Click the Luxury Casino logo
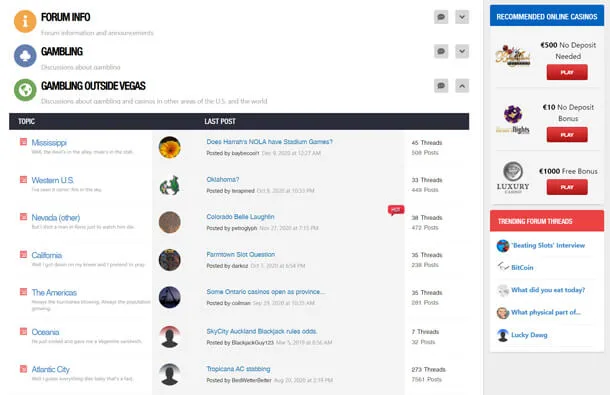The height and width of the screenshot is (395, 610). tap(513, 177)
